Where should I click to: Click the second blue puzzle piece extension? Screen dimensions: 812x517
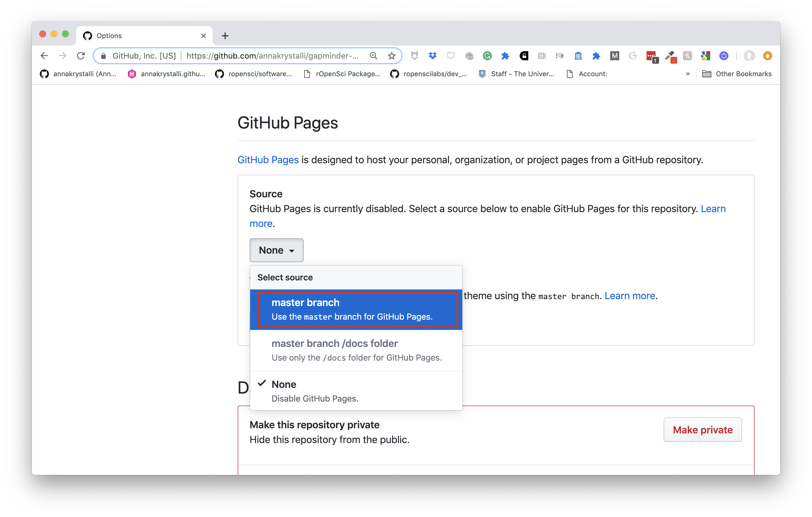(596, 56)
